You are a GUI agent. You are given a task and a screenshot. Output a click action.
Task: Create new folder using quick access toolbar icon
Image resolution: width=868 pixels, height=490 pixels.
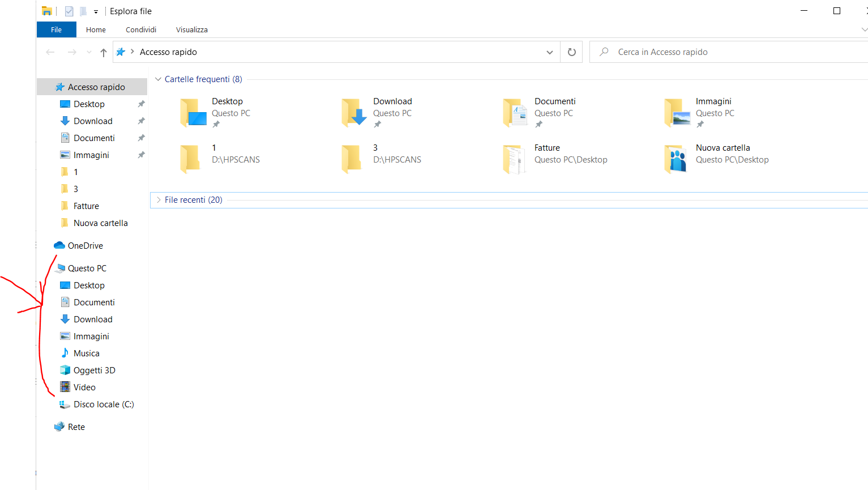pos(83,11)
